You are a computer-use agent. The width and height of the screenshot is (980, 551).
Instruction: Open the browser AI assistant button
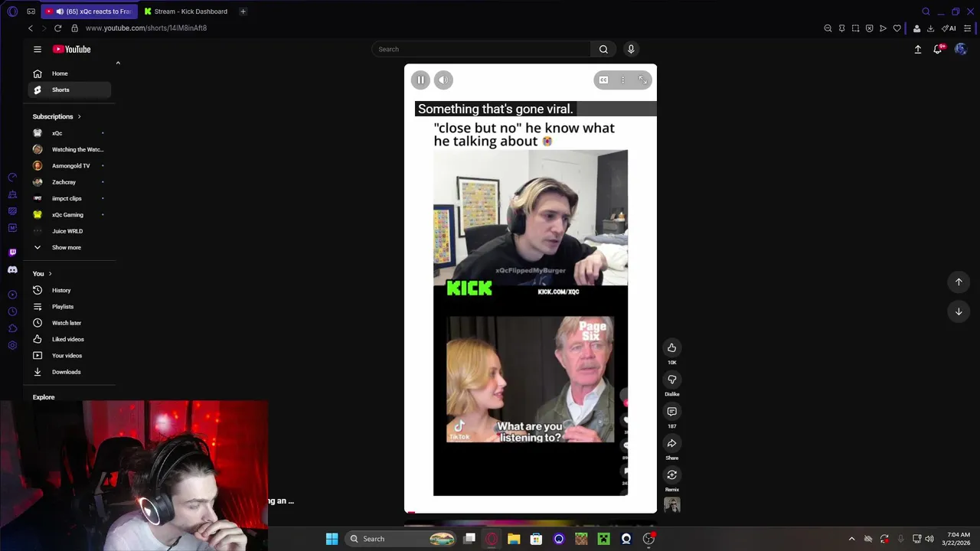tap(949, 28)
